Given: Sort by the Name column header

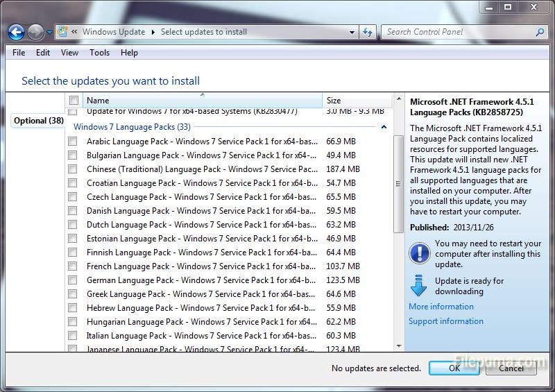Looking at the screenshot, I should (203, 100).
